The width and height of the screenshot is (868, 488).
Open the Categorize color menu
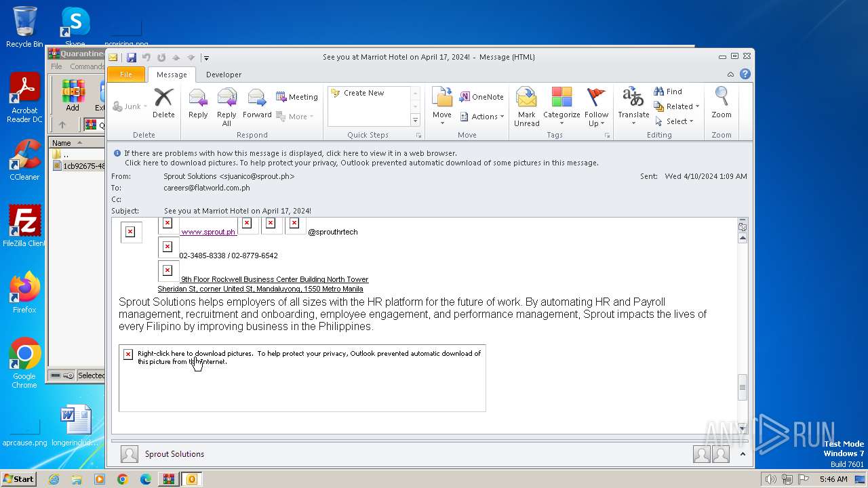[561, 107]
